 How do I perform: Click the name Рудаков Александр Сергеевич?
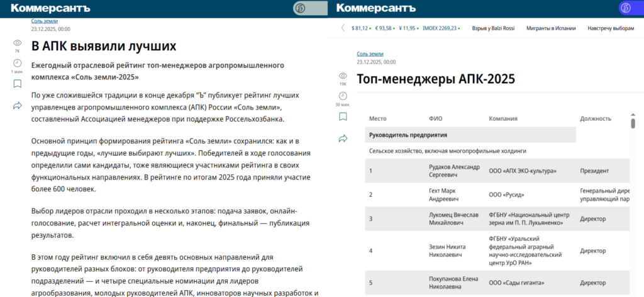point(454,171)
